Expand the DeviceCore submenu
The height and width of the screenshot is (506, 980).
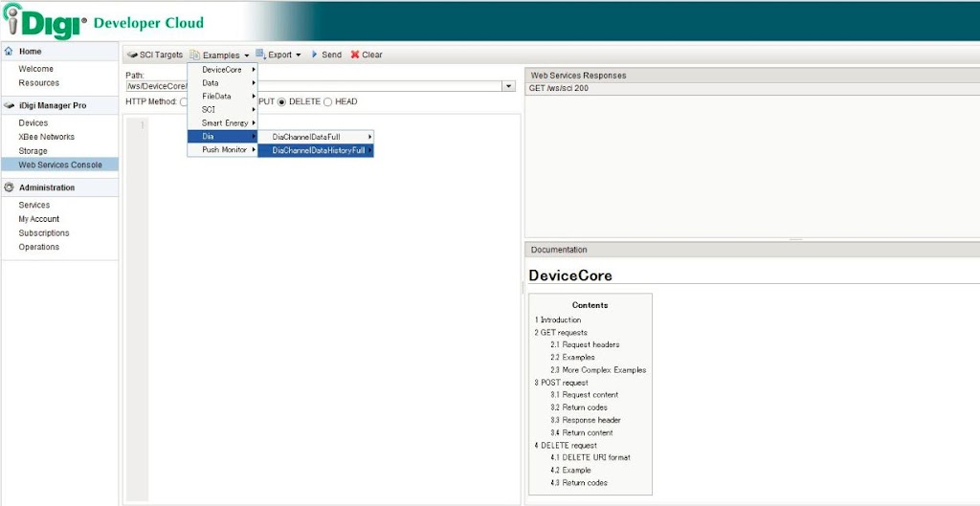pos(223,70)
